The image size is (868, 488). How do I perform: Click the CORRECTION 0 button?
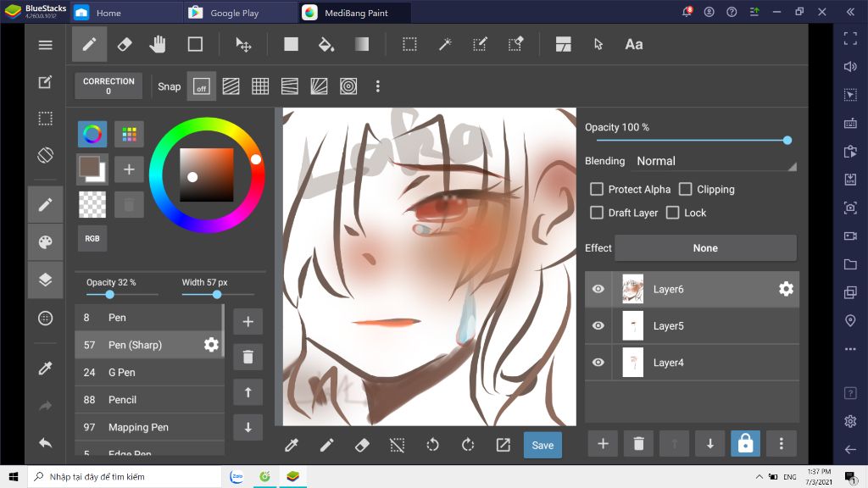tap(108, 86)
